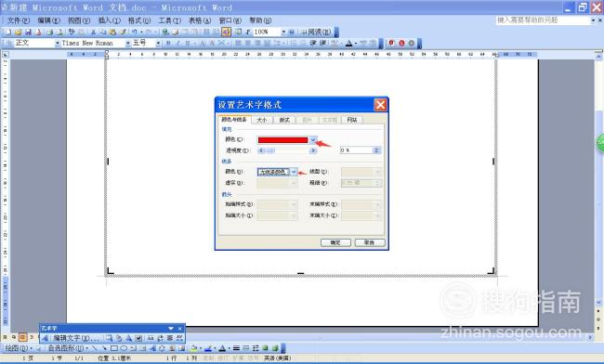This screenshot has height=364, width=604.
Task: Click the Format Painter brush icon
Action: coord(123,32)
